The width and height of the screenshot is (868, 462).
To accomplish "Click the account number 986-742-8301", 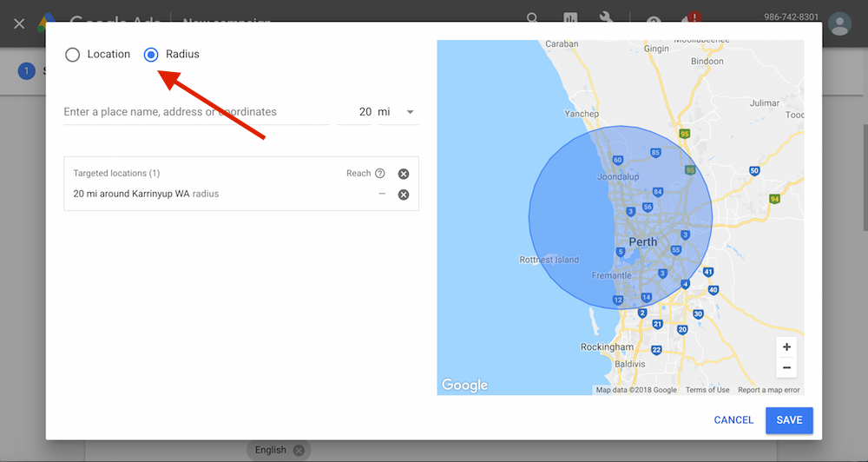I will 791,17.
